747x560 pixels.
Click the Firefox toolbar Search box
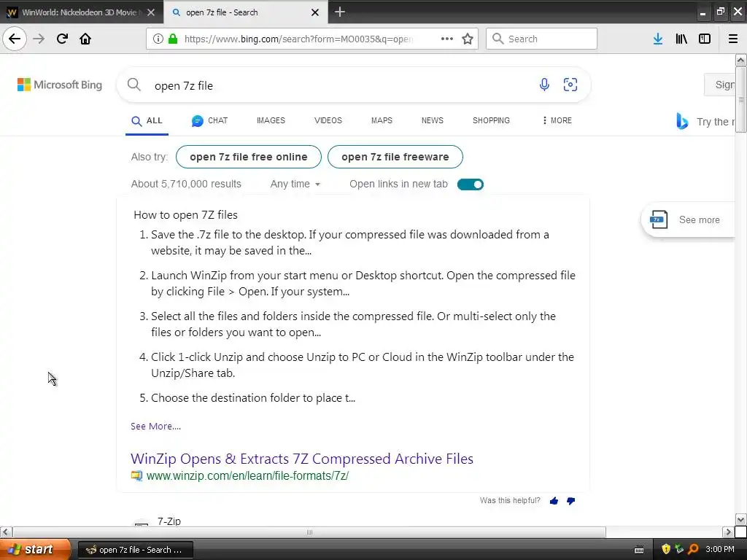[541, 39]
